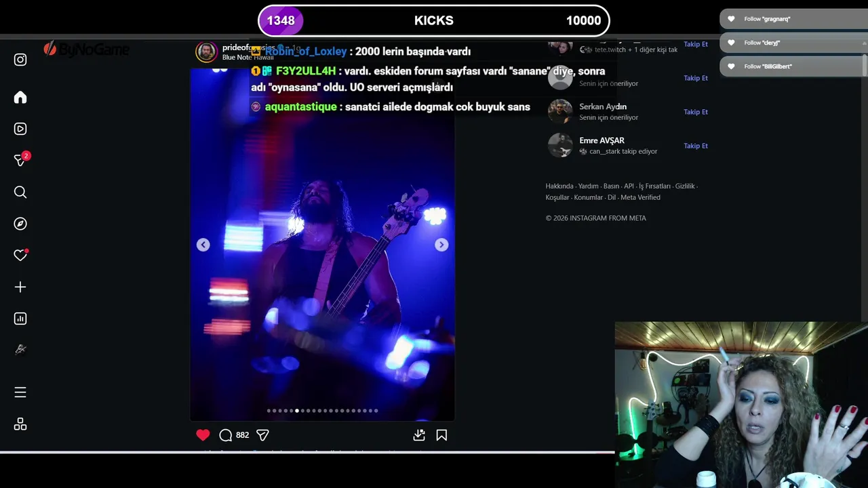Open the Reels icon in sidebar

click(20, 129)
